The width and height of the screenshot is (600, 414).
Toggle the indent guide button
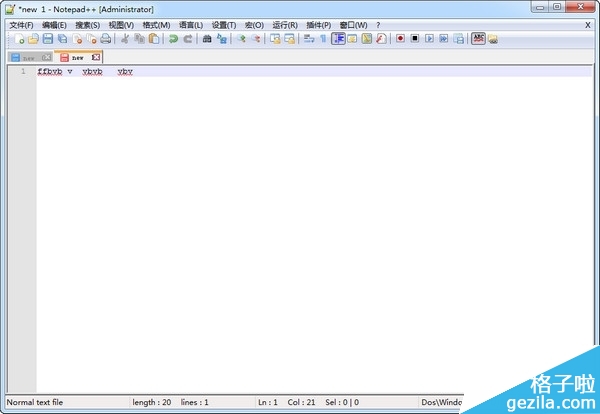338,39
